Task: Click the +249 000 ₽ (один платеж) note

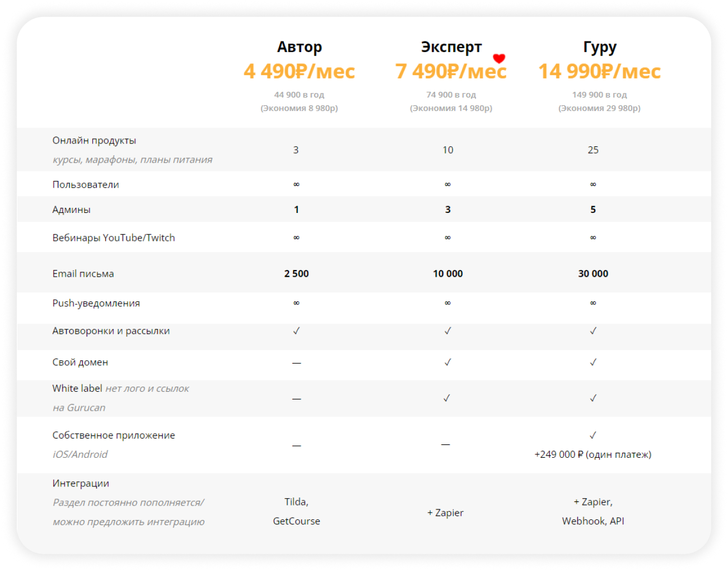Action: (x=593, y=454)
